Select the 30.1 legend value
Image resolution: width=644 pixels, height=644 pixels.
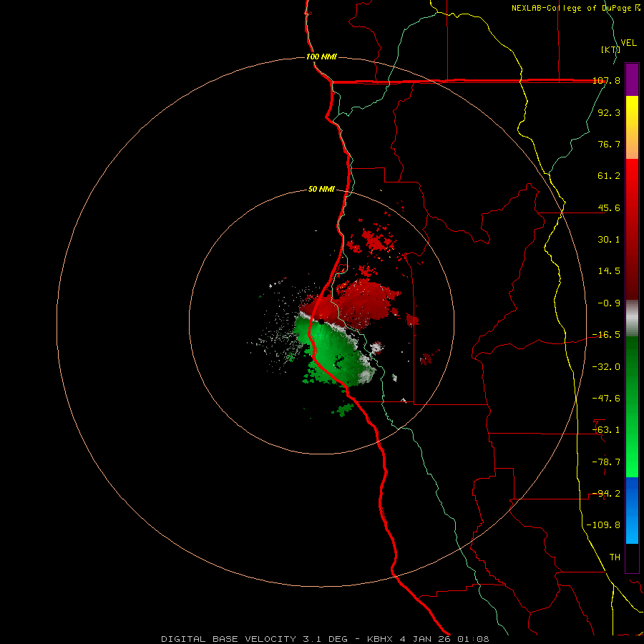[609, 240]
